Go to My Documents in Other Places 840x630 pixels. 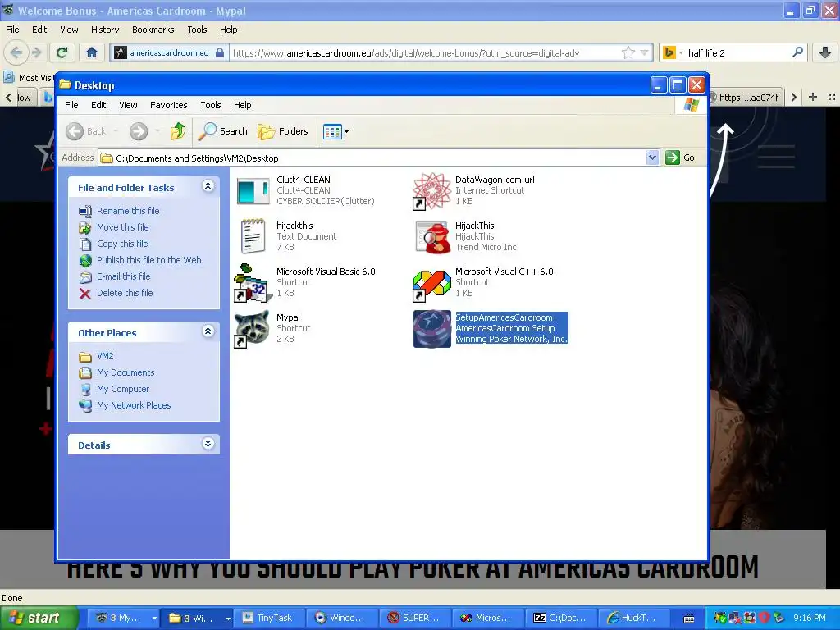[126, 372]
